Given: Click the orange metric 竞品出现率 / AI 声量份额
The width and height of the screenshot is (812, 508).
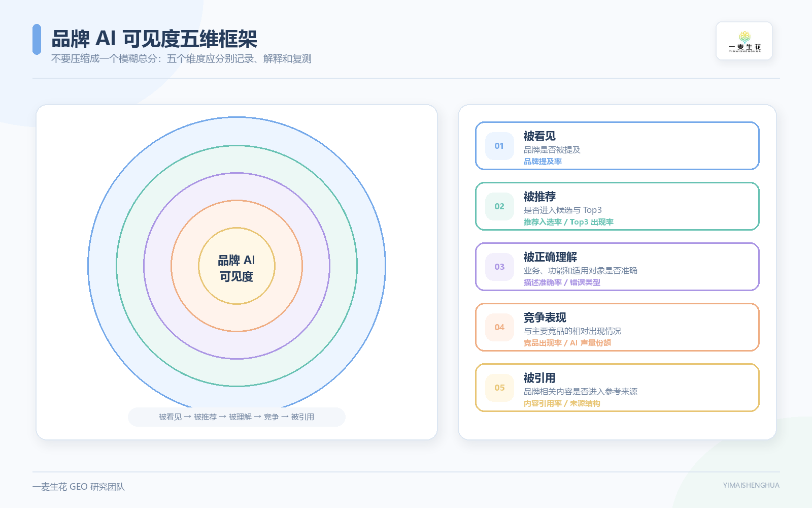Looking at the screenshot, I should [x=567, y=343].
